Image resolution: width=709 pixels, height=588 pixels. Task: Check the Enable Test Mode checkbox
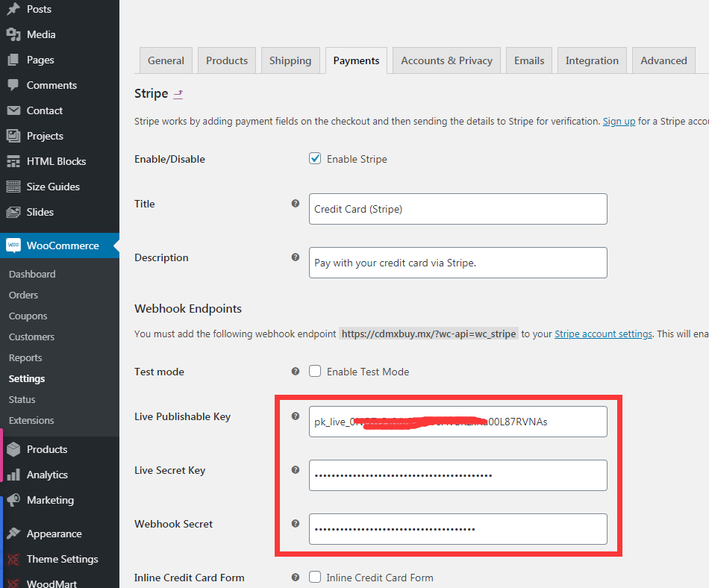click(x=315, y=371)
